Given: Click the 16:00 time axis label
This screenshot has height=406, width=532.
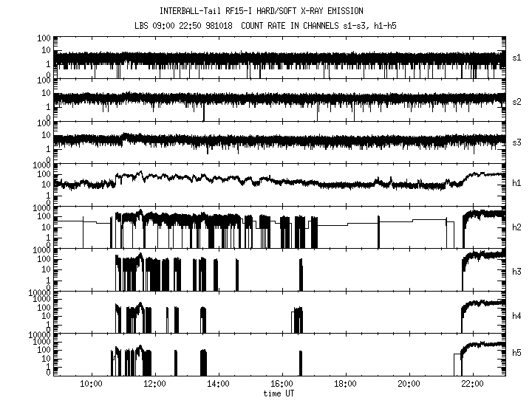Looking at the screenshot, I should coord(282,385).
